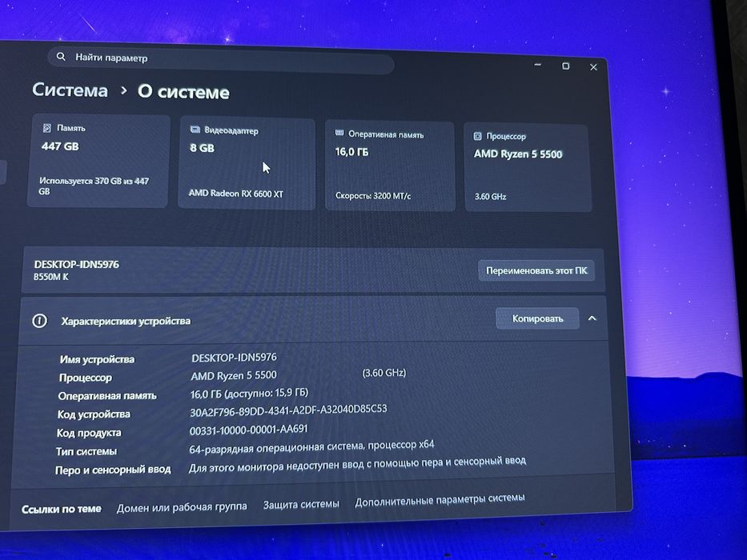Click the "B550M K" model label
This screenshot has width=747, height=560.
point(51,277)
